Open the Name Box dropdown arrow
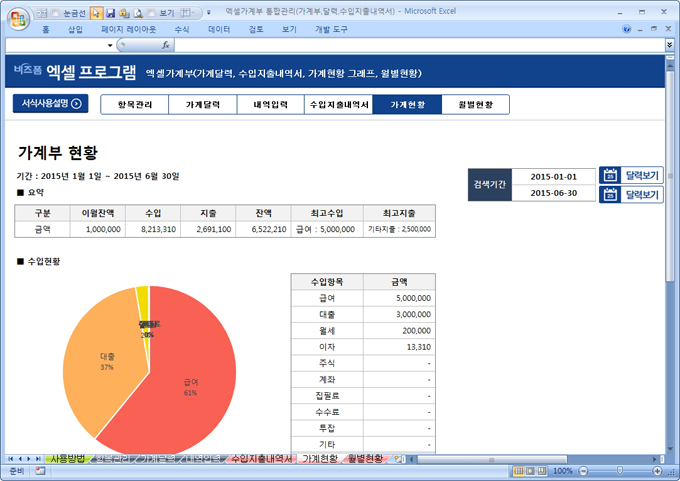Image resolution: width=680 pixels, height=481 pixels. pyautogui.click(x=110, y=45)
